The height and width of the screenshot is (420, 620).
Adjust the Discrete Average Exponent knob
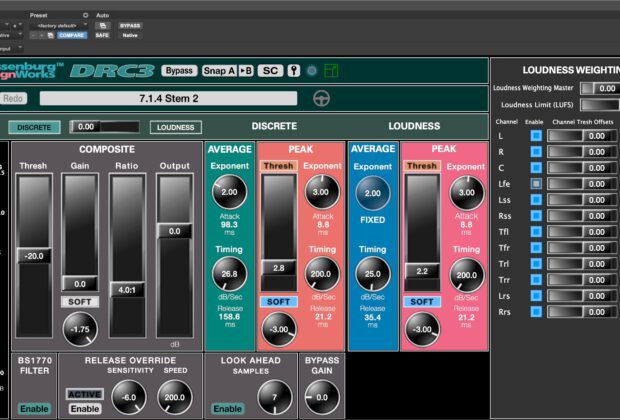pos(229,192)
